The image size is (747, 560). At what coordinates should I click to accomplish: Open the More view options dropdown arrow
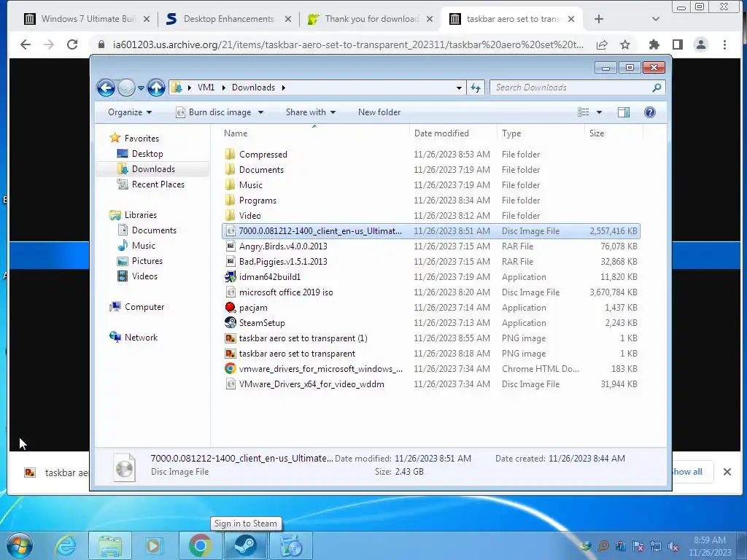click(x=600, y=112)
